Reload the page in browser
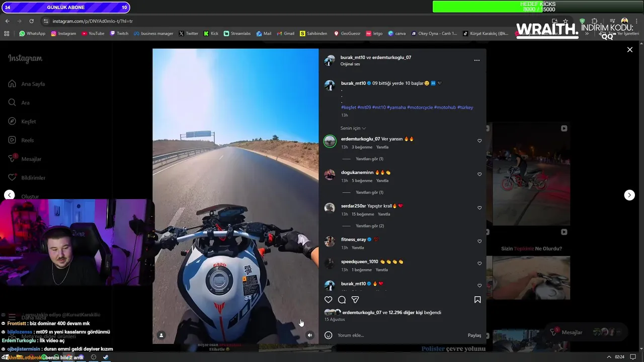Viewport: 644px width, 362px height. tap(31, 21)
